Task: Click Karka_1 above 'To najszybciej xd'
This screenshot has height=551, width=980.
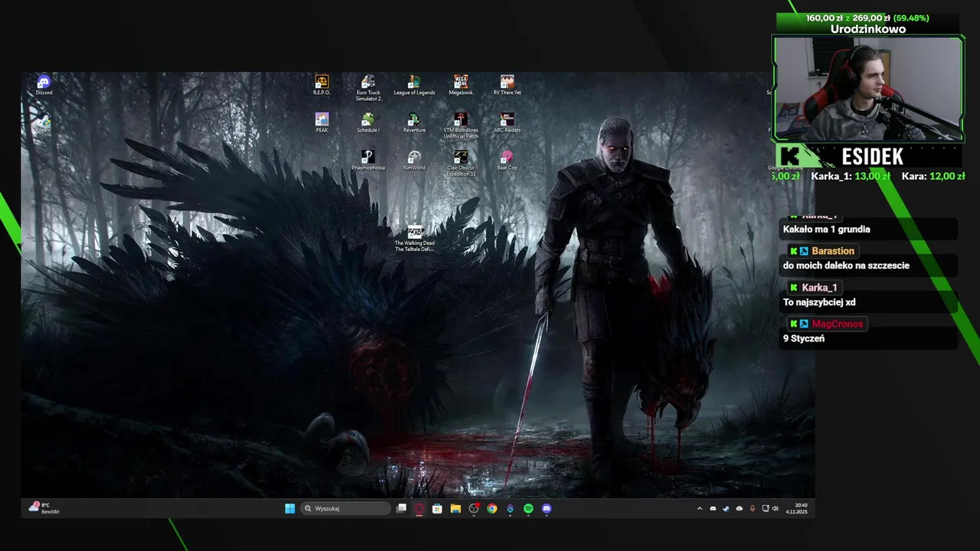Action: 819,287
